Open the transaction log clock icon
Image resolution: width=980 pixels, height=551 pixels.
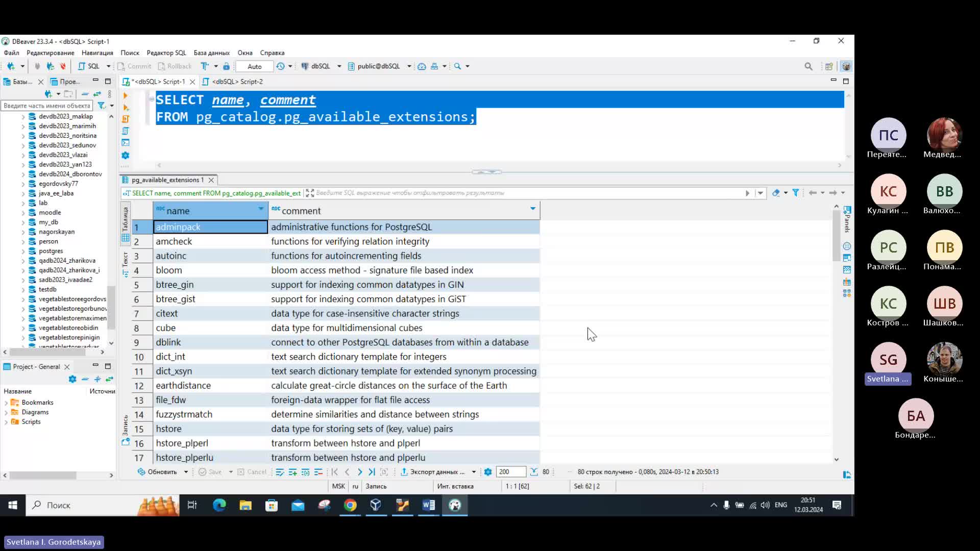(x=280, y=66)
